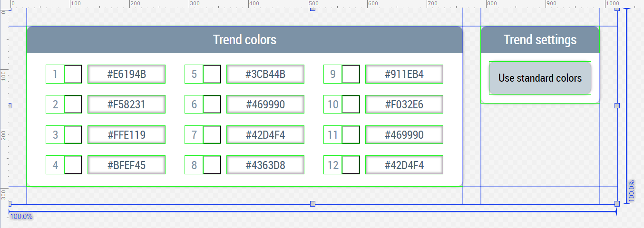The height and width of the screenshot is (228, 644).
Task: Select the top-center canvas resize handle
Action: click(312, 9)
